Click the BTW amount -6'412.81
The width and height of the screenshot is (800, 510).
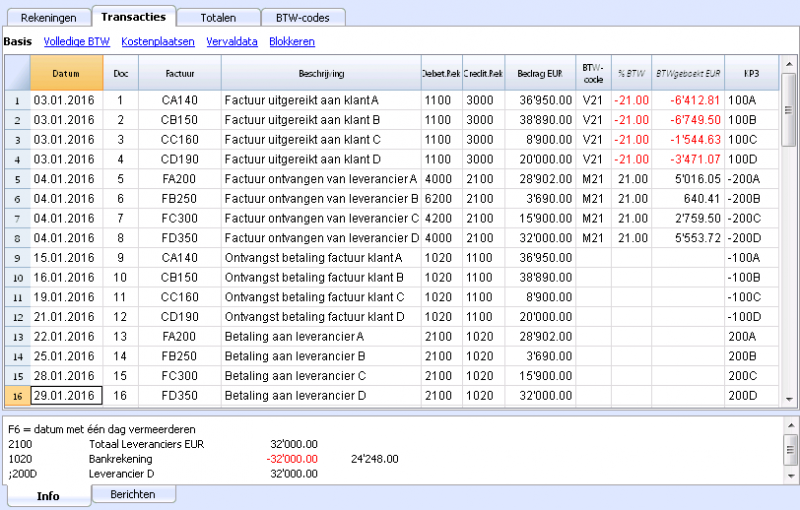tap(688, 100)
